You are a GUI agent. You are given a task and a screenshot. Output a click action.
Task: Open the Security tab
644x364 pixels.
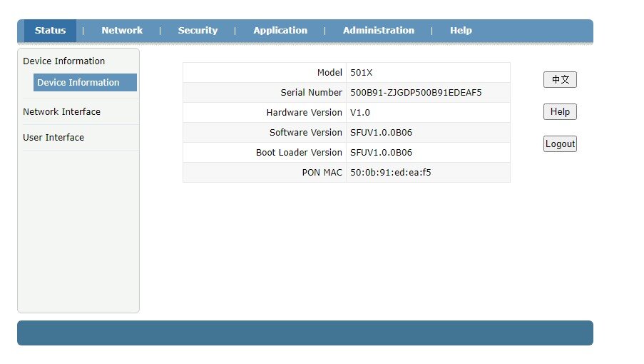click(198, 31)
